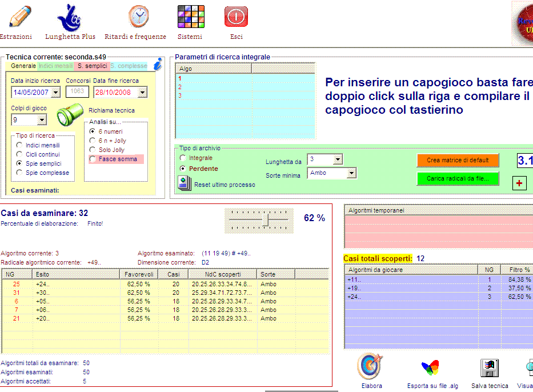The image size is (533, 392).
Task: Select algorithm +24.. in Algoritmi da giocare
Action: pyautogui.click(x=439, y=297)
